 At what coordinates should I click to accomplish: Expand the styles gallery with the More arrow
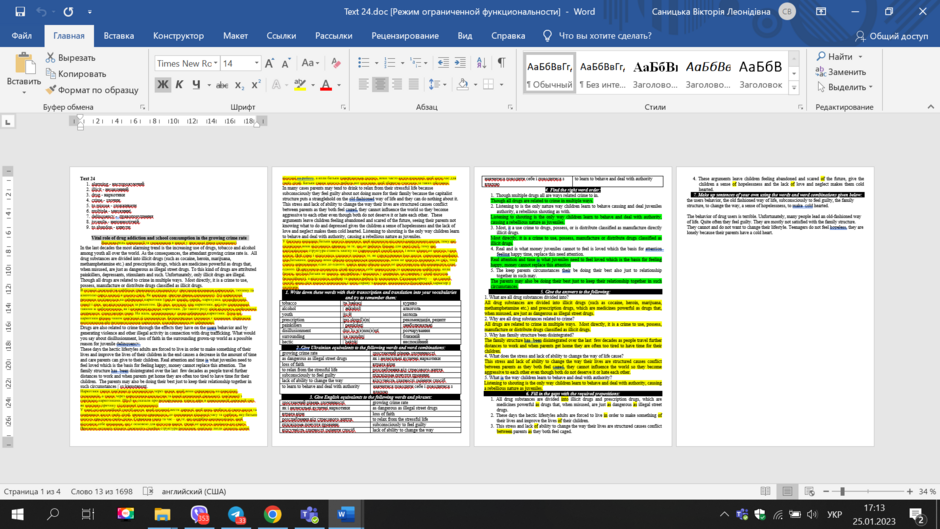(794, 87)
